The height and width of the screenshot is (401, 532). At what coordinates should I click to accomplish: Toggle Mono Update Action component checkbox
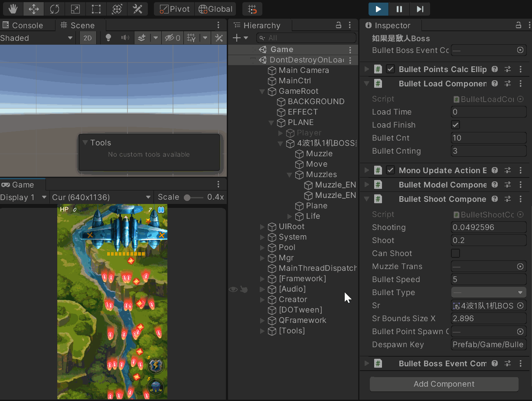coord(390,170)
